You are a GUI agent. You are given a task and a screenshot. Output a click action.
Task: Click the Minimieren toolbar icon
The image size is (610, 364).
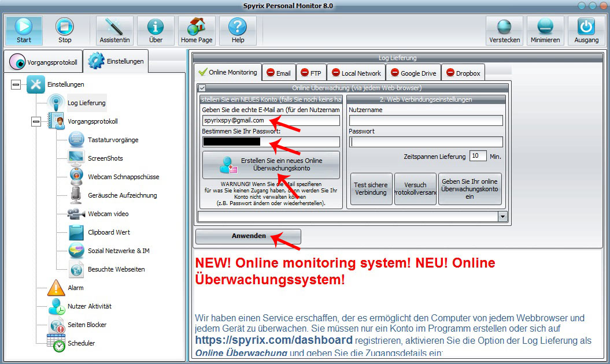(x=545, y=27)
